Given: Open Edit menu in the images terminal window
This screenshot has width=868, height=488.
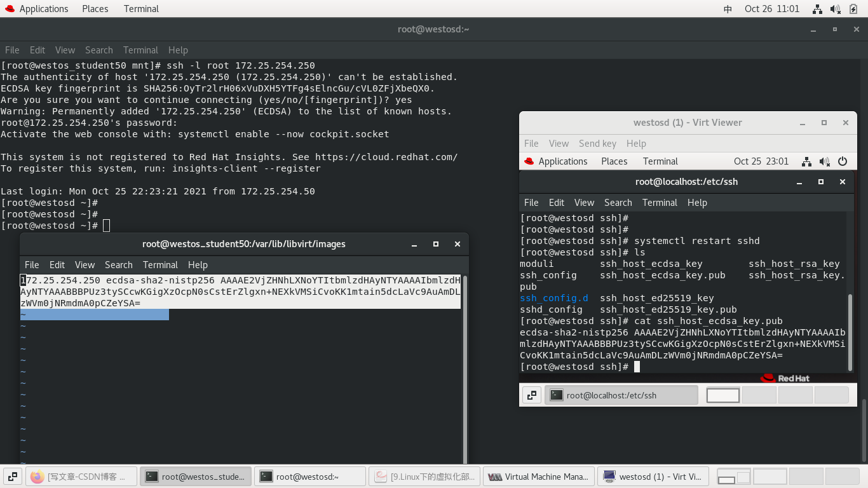Looking at the screenshot, I should tap(57, 265).
